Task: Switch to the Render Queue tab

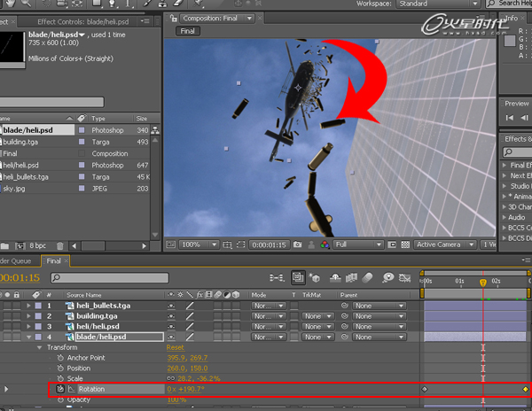Action: (16, 261)
